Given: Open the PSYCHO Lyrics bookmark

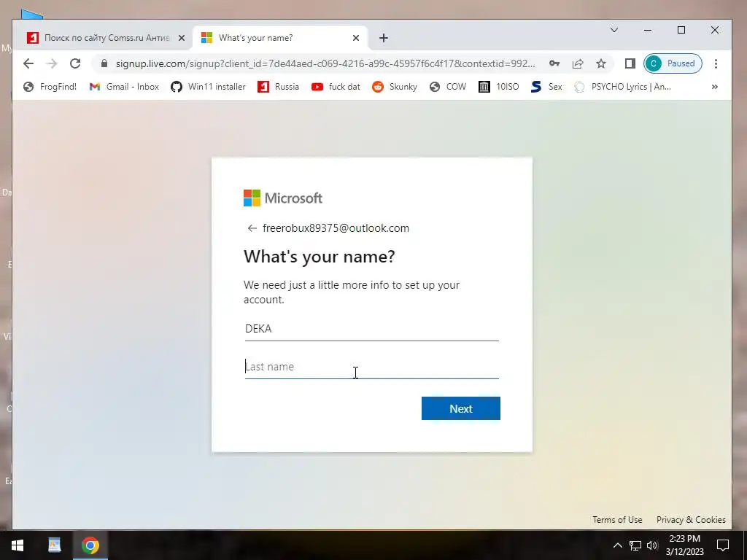Looking at the screenshot, I should click(623, 87).
